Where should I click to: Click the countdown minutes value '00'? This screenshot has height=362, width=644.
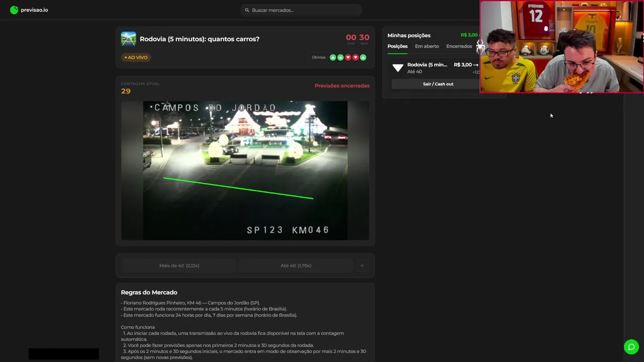351,38
